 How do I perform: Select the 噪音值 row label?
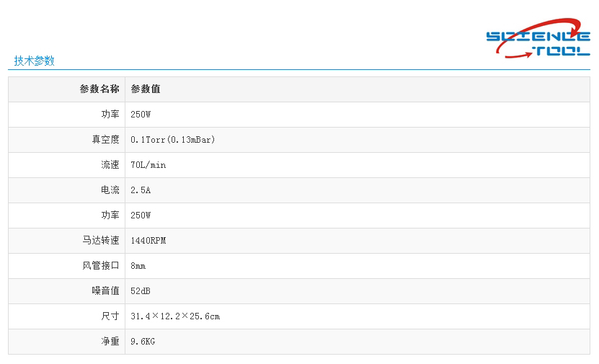tap(105, 291)
